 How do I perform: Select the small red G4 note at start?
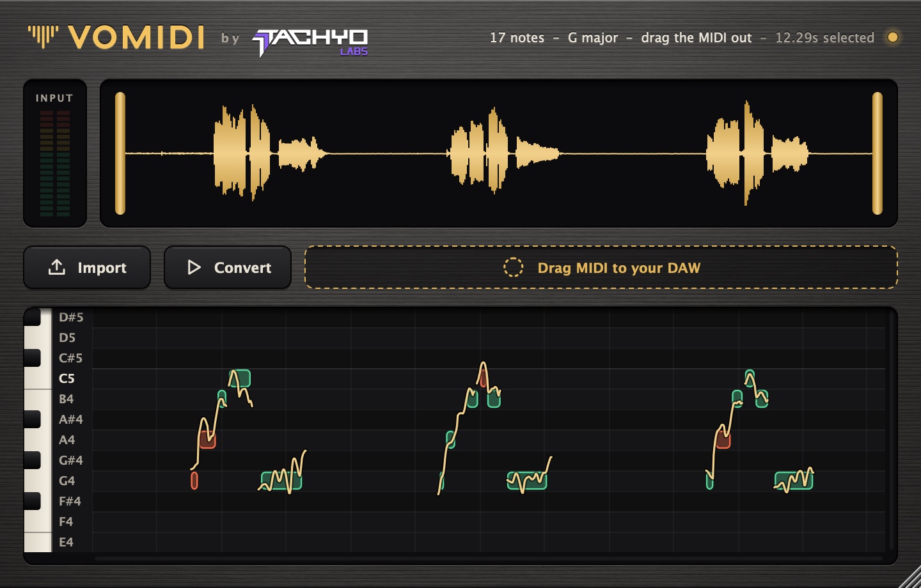(194, 480)
